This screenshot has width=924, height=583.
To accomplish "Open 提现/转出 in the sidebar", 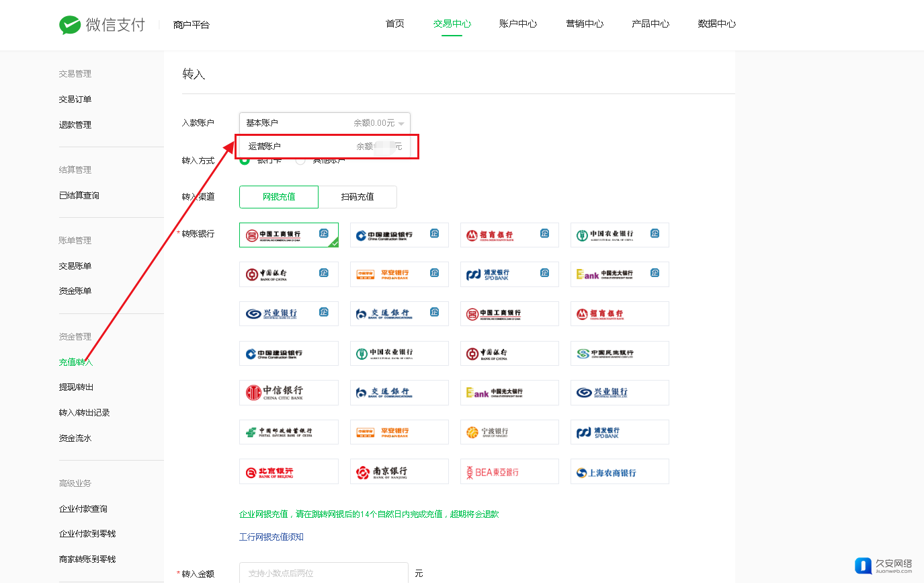I will coord(76,387).
